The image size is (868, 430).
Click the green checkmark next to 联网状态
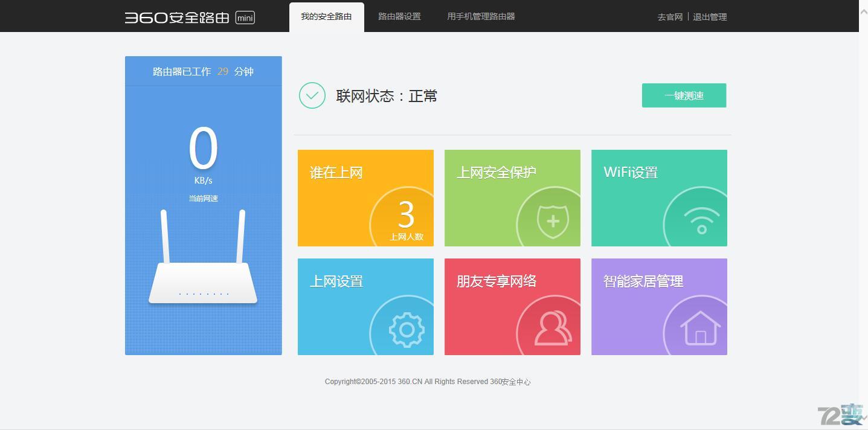click(x=312, y=95)
